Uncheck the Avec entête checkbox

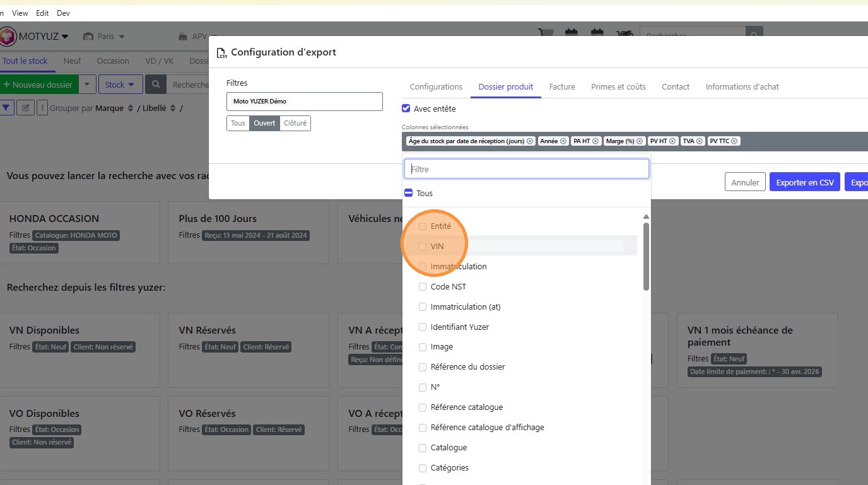click(x=406, y=108)
